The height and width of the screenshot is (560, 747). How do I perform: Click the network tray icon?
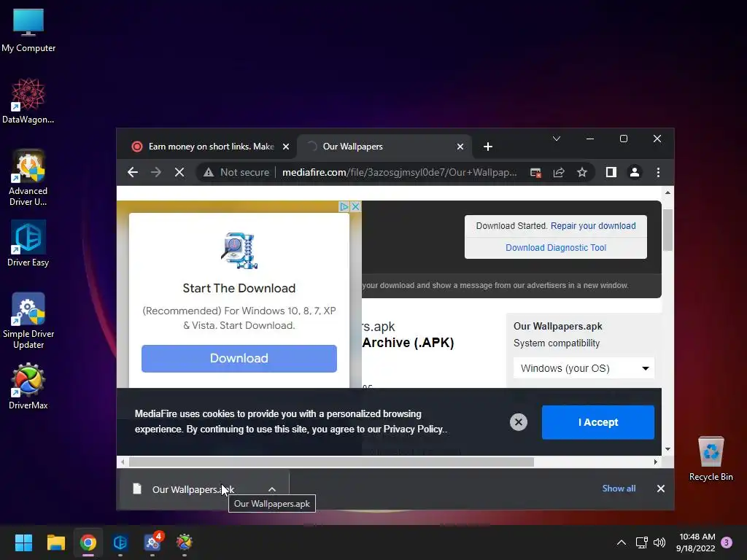(641, 542)
